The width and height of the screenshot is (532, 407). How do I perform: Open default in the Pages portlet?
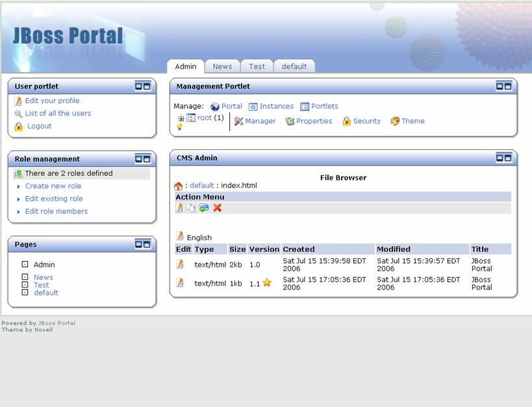46,292
